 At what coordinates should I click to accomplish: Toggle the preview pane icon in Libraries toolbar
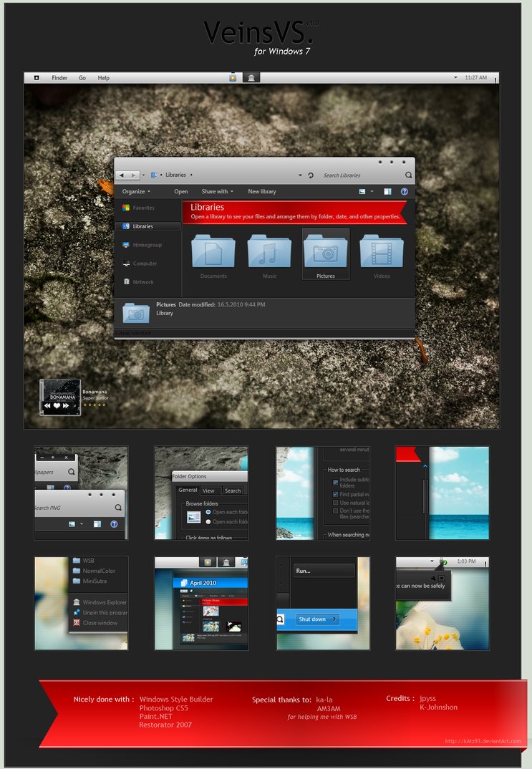click(x=387, y=191)
